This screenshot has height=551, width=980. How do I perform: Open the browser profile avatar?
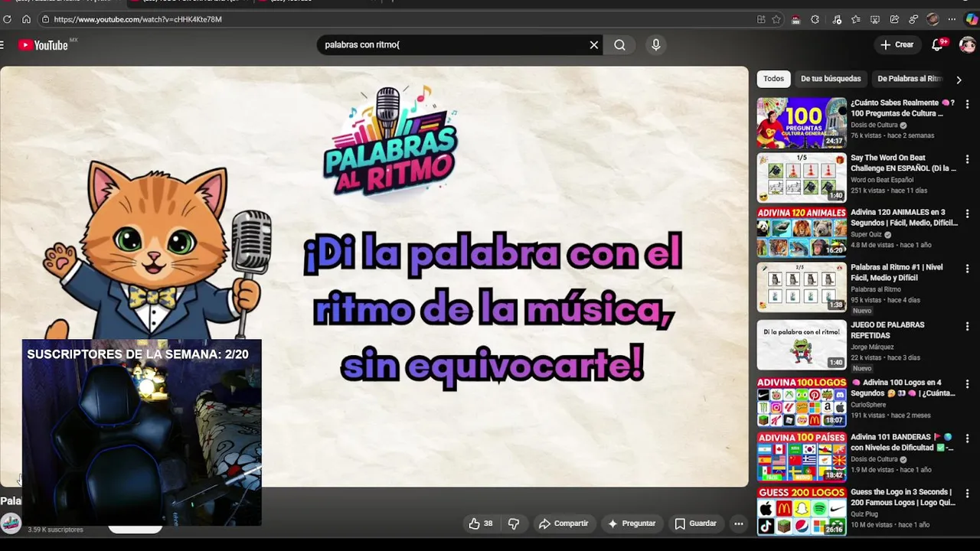pyautogui.click(x=933, y=19)
